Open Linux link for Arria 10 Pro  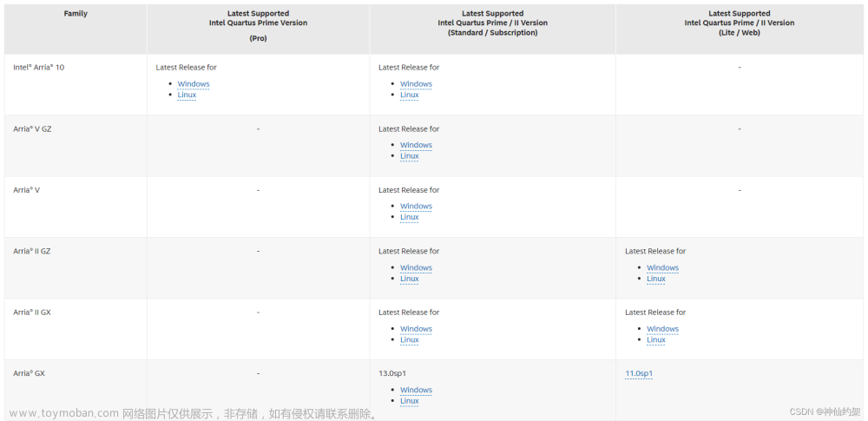pos(187,95)
